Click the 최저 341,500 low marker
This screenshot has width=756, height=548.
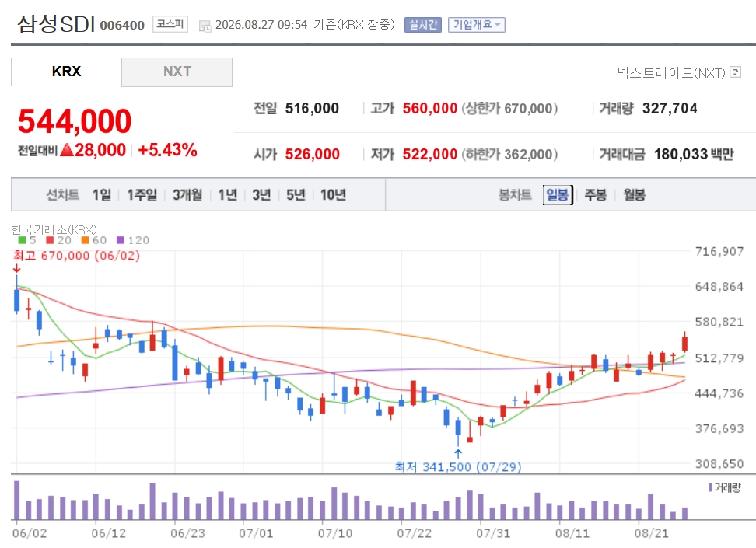pyautogui.click(x=457, y=466)
